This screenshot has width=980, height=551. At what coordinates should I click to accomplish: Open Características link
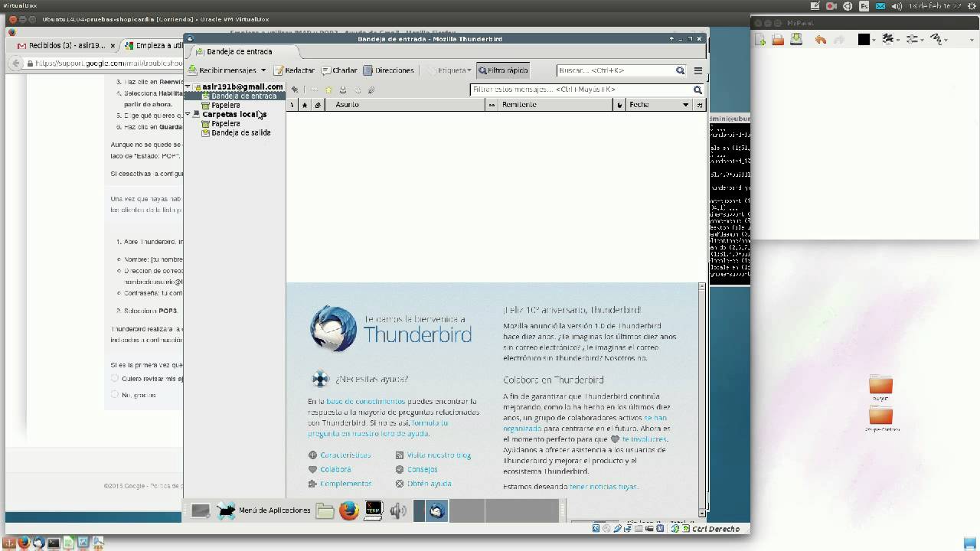click(x=345, y=455)
